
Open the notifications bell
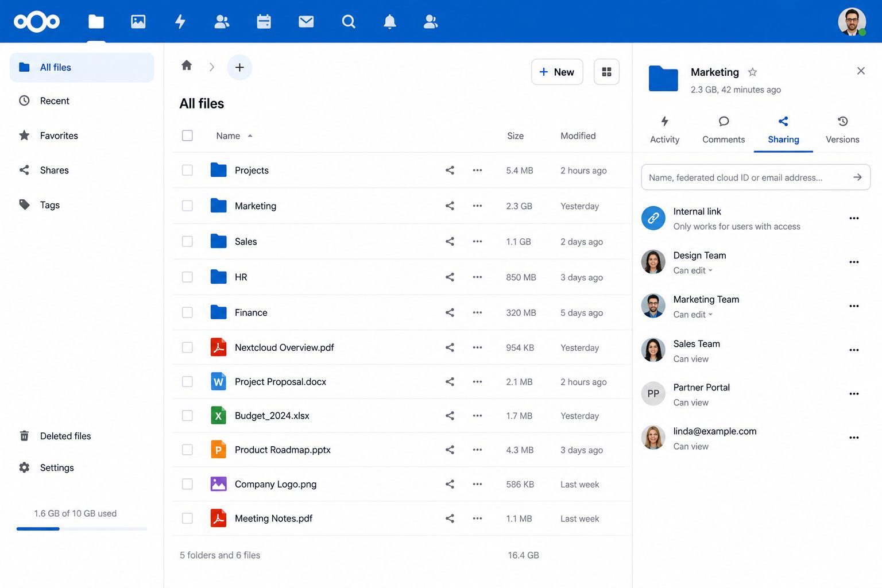390,22
